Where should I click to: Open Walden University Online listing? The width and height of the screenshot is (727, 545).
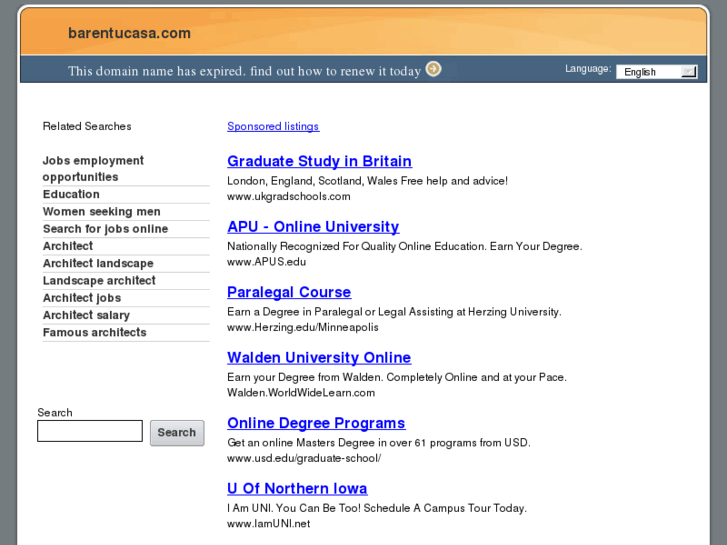tap(319, 358)
